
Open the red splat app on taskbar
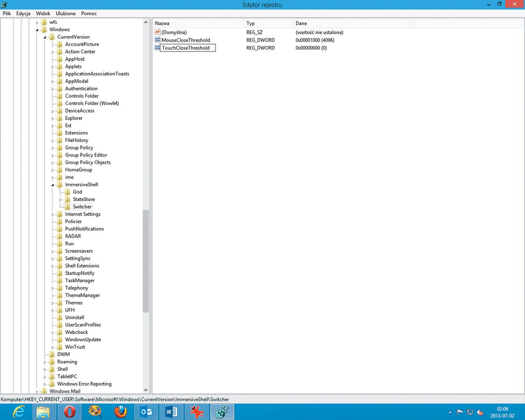click(x=196, y=411)
